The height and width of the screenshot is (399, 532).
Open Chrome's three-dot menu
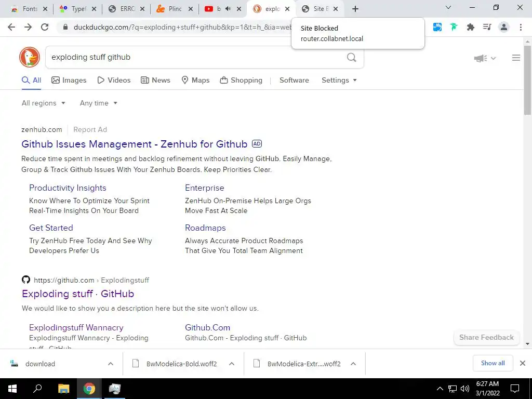[521, 27]
